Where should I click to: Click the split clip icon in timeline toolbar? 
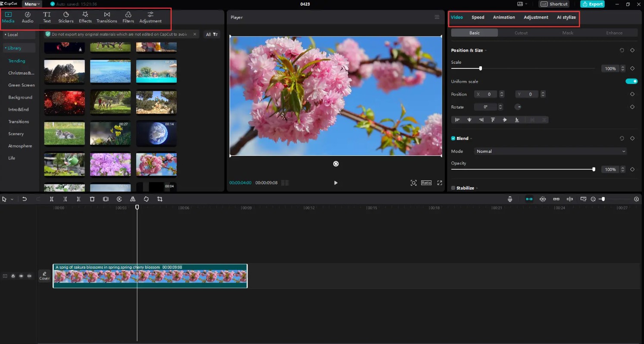point(52,199)
